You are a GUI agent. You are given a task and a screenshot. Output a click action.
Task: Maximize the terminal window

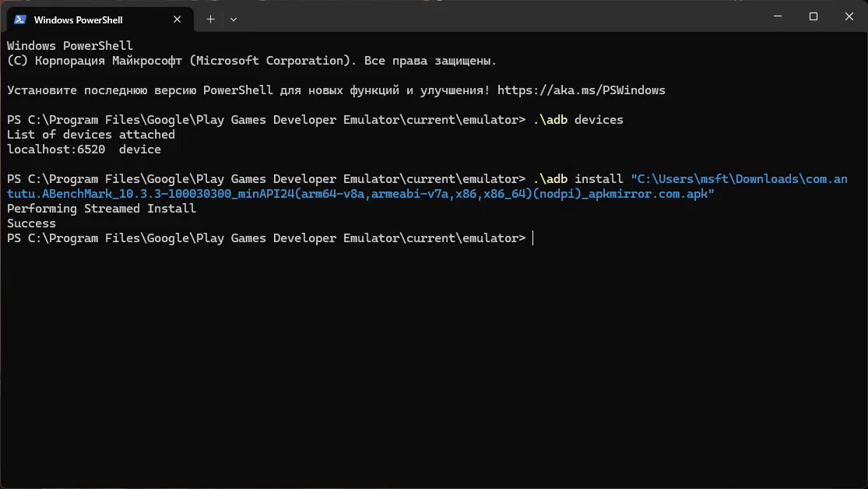[813, 16]
